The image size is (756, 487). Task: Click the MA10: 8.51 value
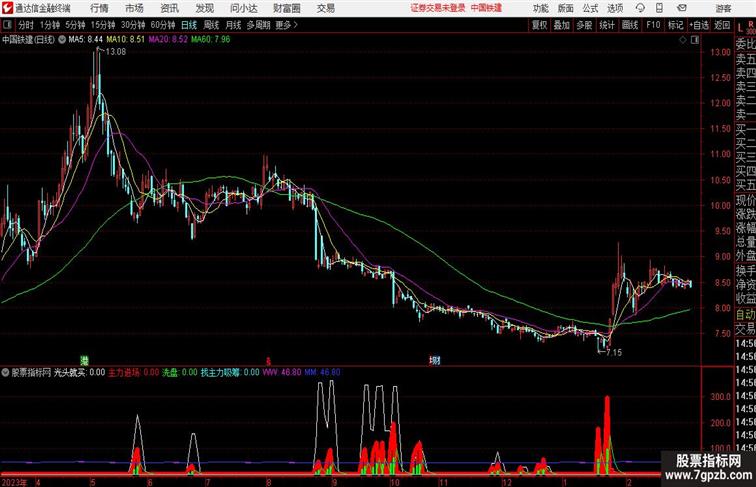pos(125,40)
